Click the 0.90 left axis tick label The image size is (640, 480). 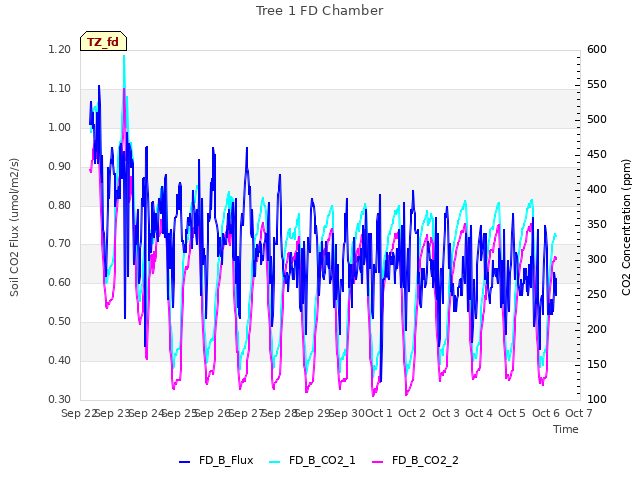click(60, 166)
